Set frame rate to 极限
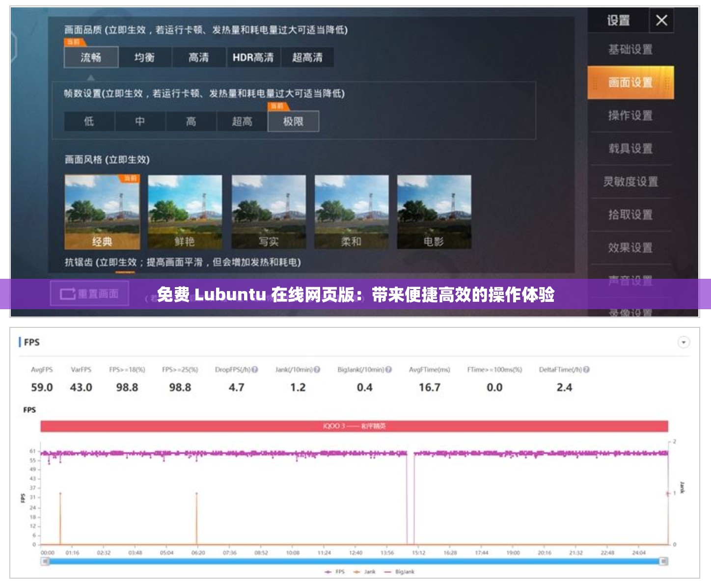Screen dimensions: 711x588 coord(293,121)
